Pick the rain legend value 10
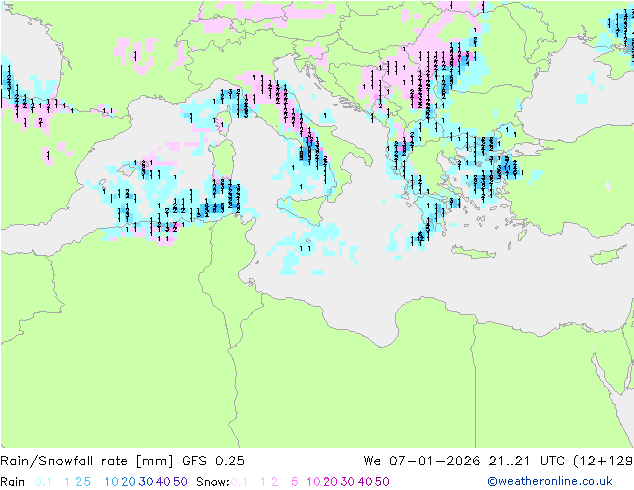Viewport: 634px width, 490px height. [112, 482]
